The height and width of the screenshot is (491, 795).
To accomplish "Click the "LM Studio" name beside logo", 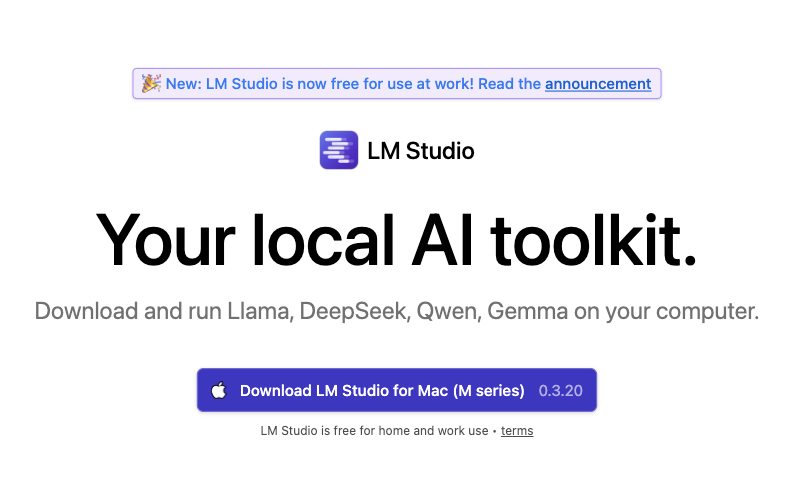I will coord(421,151).
